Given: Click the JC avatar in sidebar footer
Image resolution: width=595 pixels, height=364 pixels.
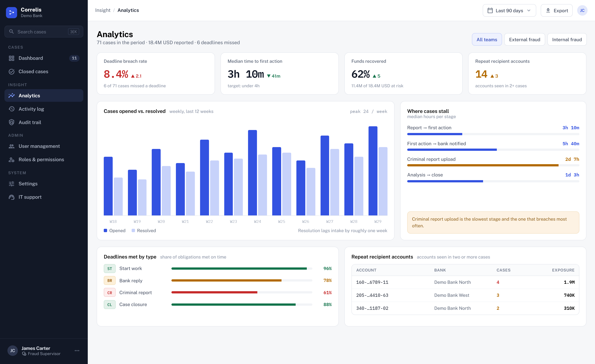Looking at the screenshot, I should coord(13,350).
